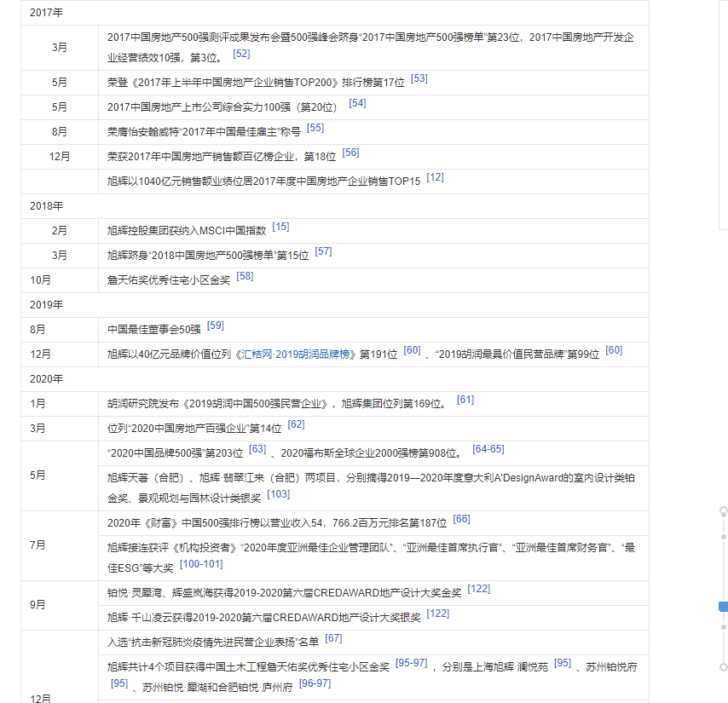Viewport: 728px width, 703px height.
Task: Open citation [53] after TOP200 ranking
Action: [419, 78]
